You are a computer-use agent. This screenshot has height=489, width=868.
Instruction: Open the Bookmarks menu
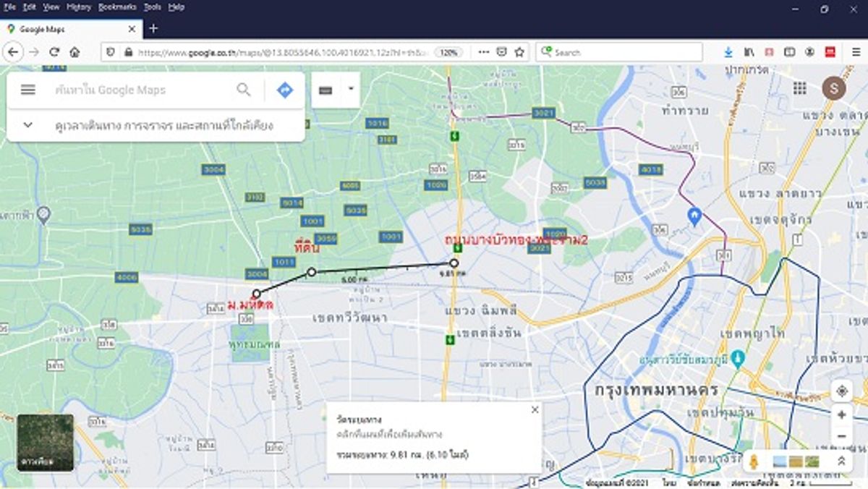pos(116,7)
